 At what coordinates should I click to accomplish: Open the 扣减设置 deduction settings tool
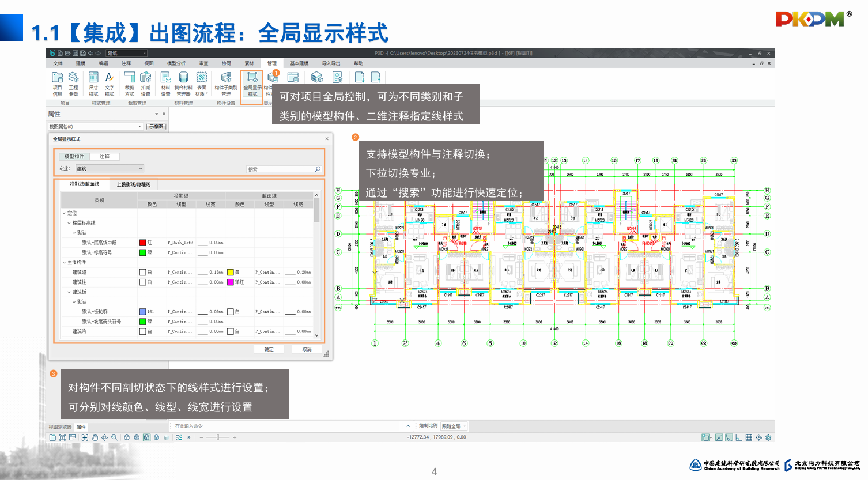tap(146, 84)
